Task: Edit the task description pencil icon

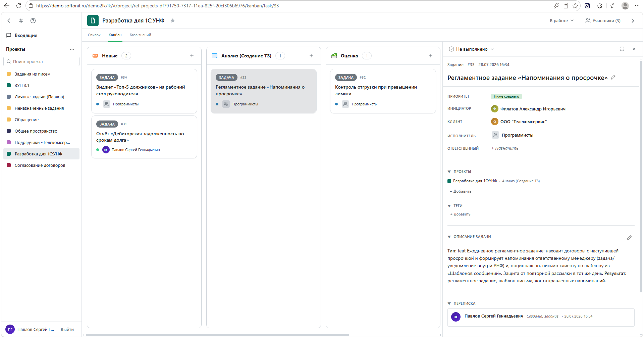Action: point(629,238)
